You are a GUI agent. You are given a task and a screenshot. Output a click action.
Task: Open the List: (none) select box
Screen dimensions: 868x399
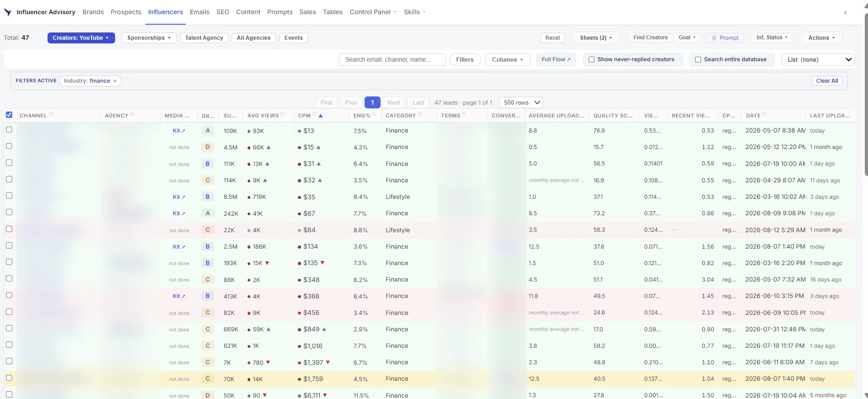click(818, 59)
